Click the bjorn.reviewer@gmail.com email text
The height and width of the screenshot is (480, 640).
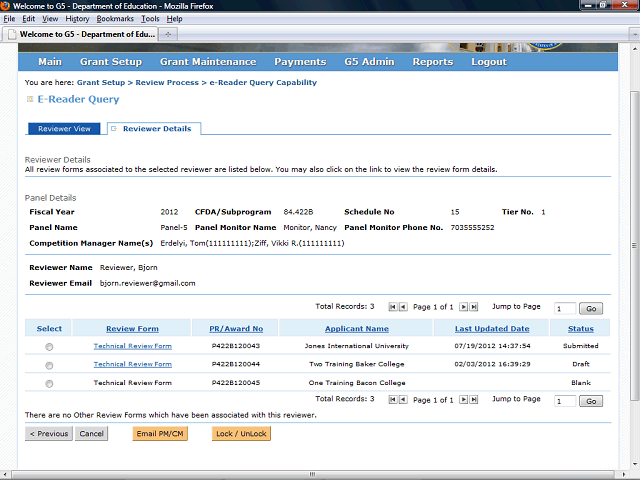147,283
